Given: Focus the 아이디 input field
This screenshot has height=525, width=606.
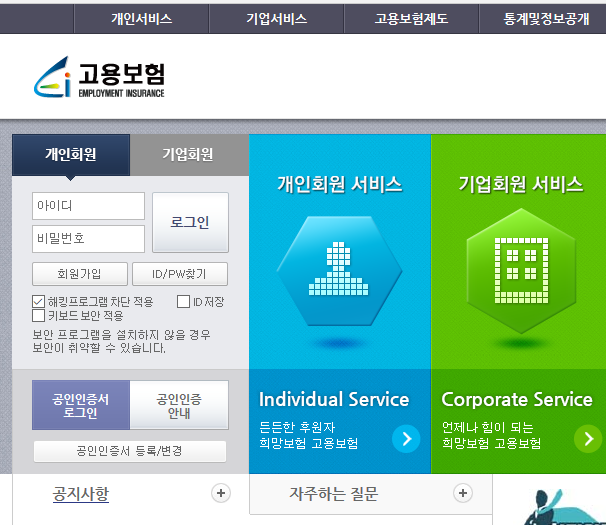Looking at the screenshot, I should (x=89, y=206).
